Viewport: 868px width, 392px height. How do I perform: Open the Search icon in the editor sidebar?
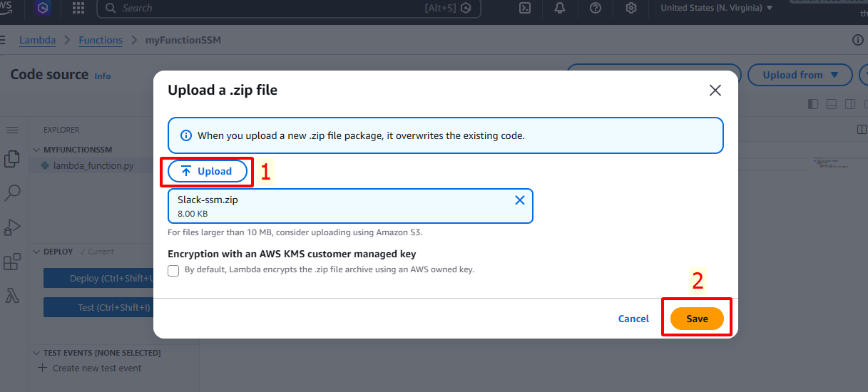(12, 192)
